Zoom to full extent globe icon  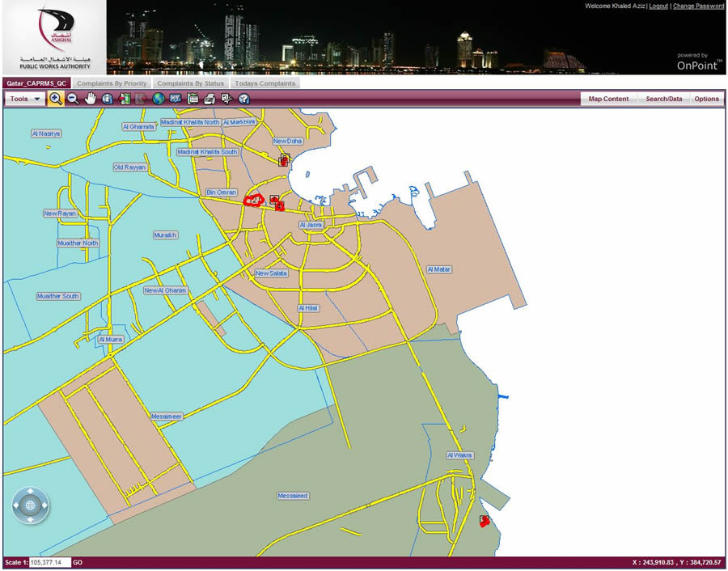(x=159, y=99)
